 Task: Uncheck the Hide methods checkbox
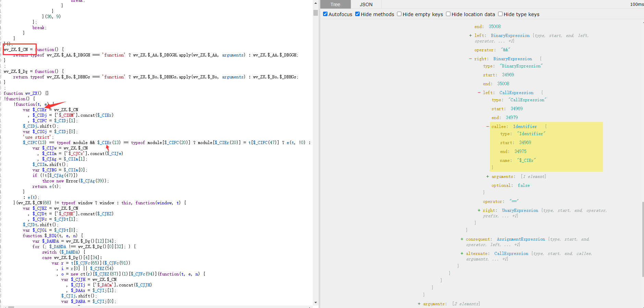click(357, 14)
